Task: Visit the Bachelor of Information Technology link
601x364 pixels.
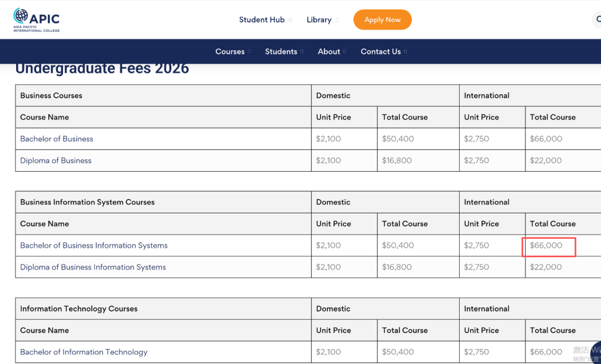Action: [x=83, y=352]
